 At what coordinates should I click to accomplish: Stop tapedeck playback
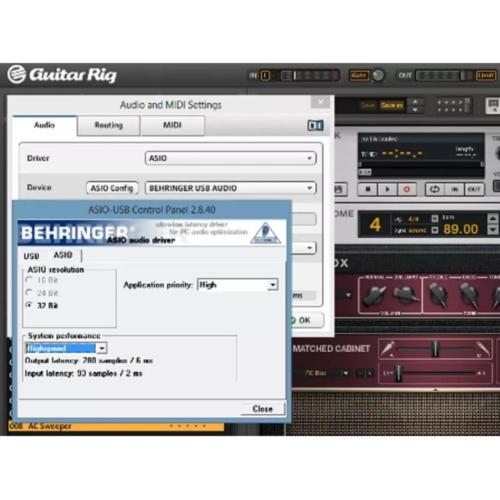click(x=368, y=189)
